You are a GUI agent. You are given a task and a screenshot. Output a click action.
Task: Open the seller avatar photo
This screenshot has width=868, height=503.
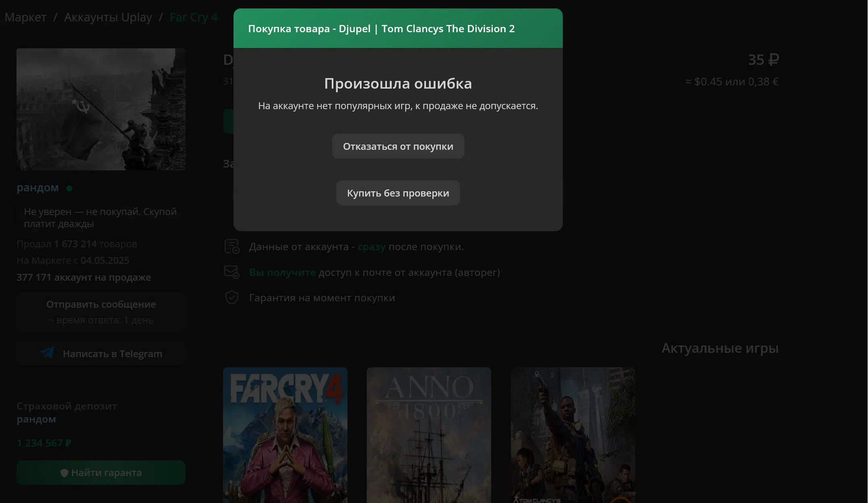click(x=101, y=109)
